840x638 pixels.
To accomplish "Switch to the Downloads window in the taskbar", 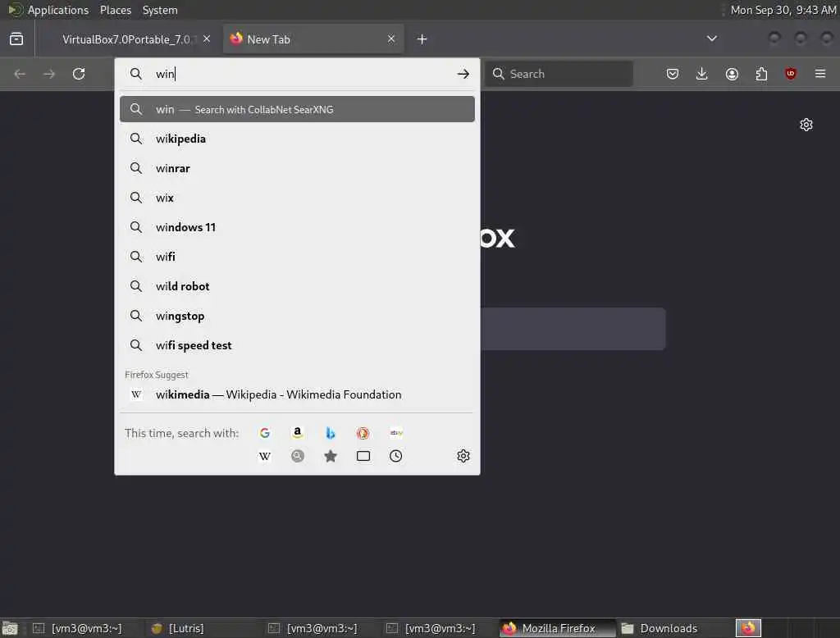I will pyautogui.click(x=674, y=628).
